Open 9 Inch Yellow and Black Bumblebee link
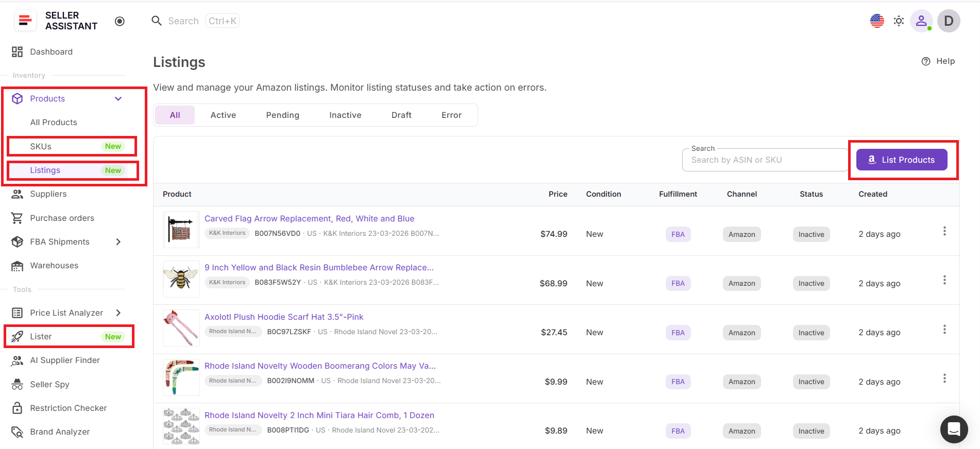980x449 pixels. click(319, 267)
